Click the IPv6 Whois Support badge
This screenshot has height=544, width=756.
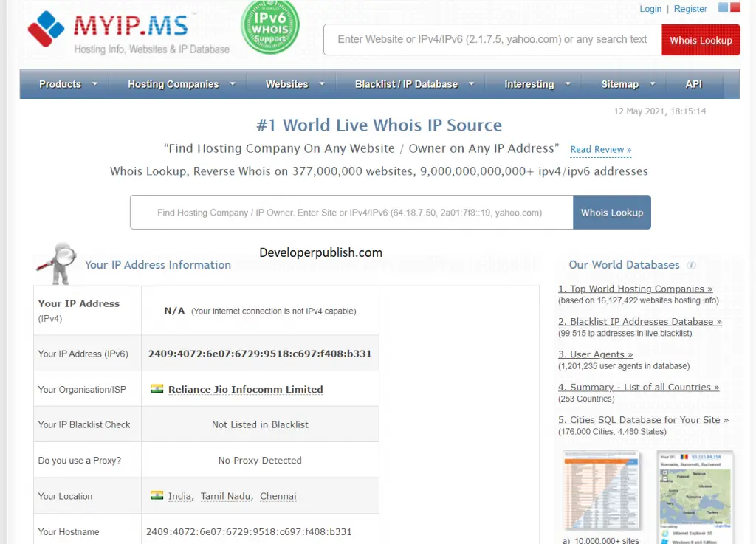pyautogui.click(x=270, y=27)
